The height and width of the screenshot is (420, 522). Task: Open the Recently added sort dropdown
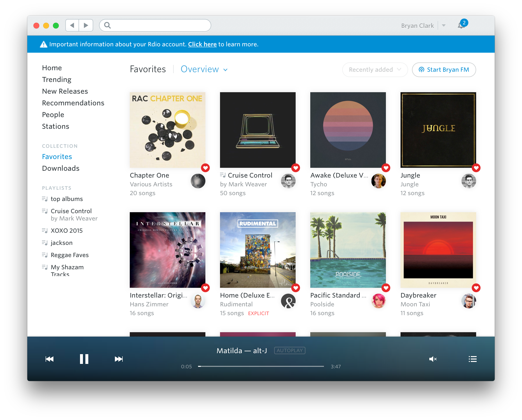pos(375,70)
